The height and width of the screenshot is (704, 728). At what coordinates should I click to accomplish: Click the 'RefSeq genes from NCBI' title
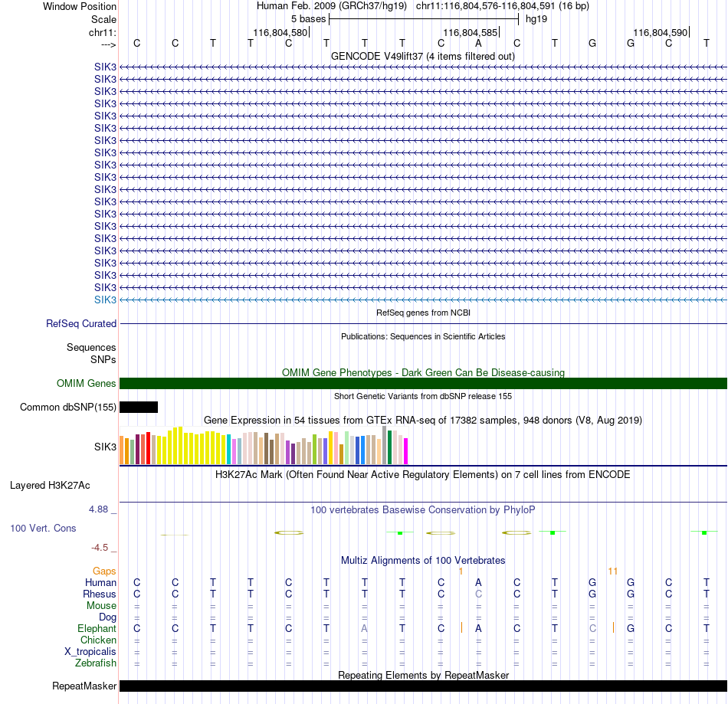tap(423, 313)
